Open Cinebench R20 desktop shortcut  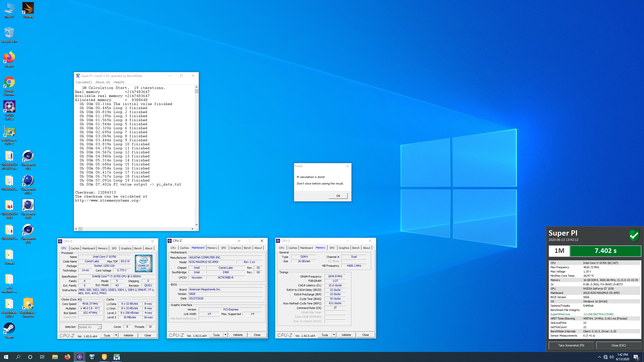click(x=28, y=234)
